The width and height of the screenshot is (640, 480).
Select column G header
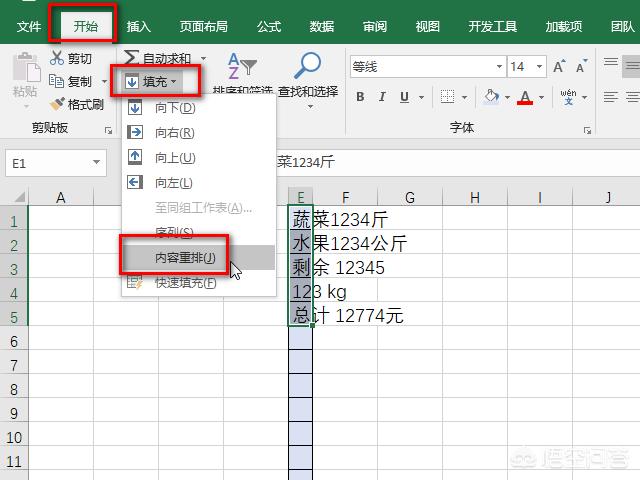pos(410,197)
